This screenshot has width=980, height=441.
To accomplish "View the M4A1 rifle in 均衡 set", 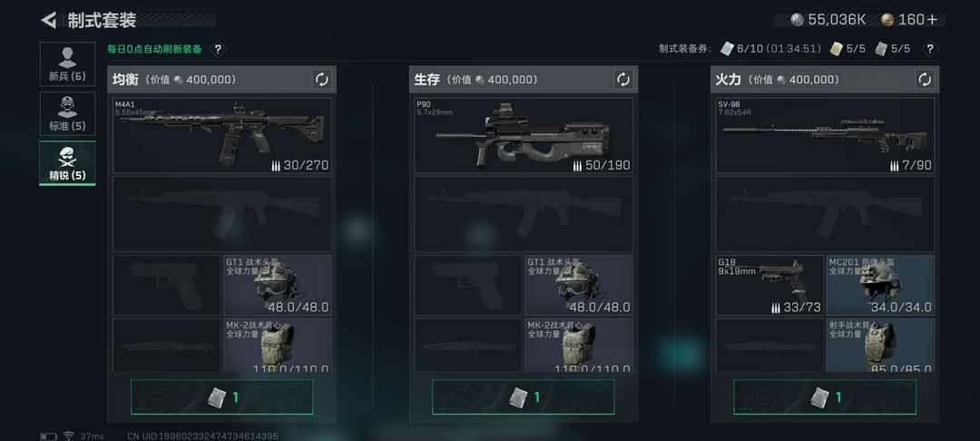I will [222, 135].
